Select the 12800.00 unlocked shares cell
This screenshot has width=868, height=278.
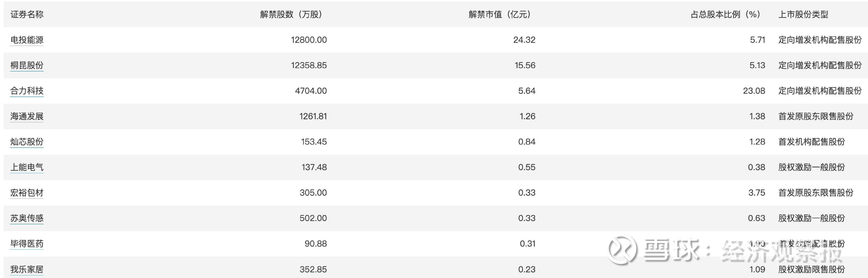(x=309, y=40)
